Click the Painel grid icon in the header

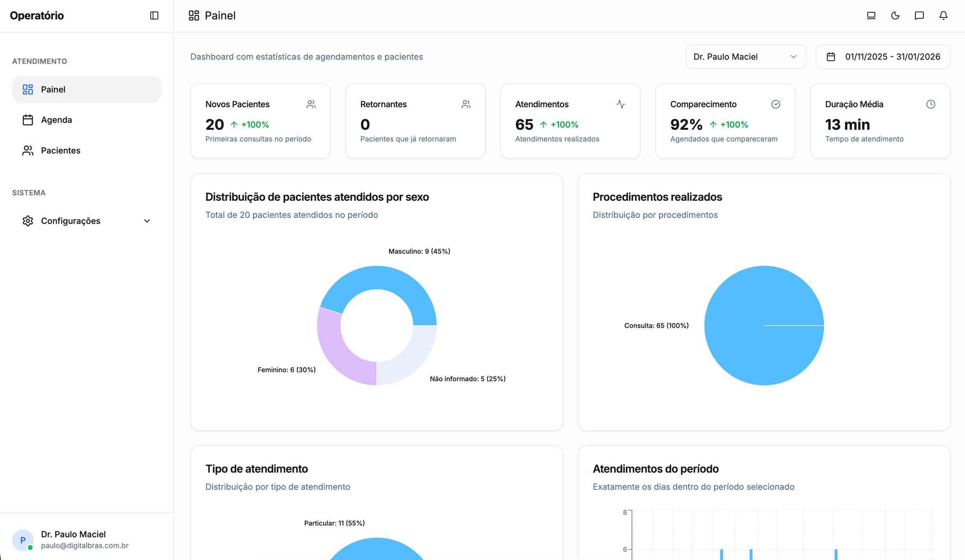click(194, 15)
